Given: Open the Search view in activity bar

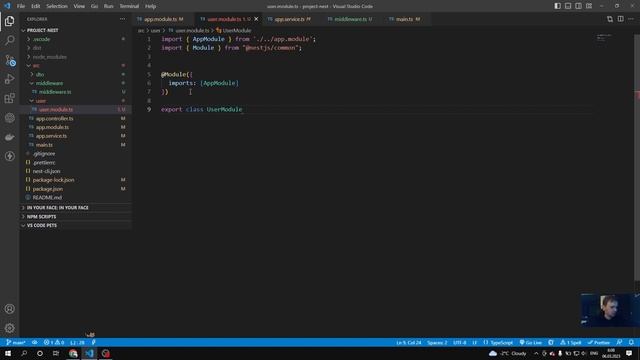Looking at the screenshot, I should tap(9, 40).
